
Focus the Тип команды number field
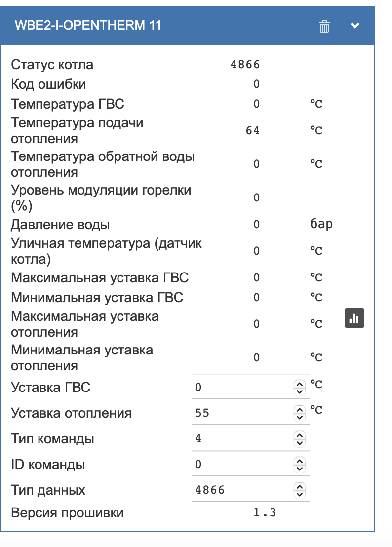pyautogui.click(x=250, y=438)
